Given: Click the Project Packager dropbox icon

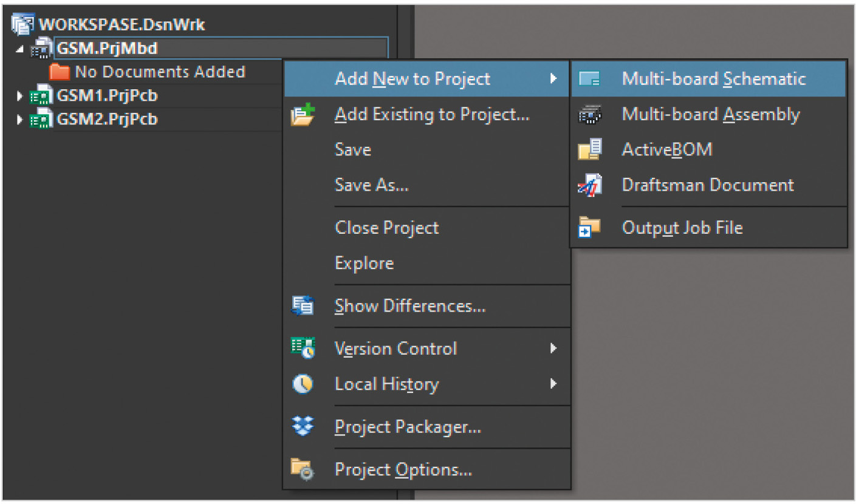Looking at the screenshot, I should pos(303,427).
